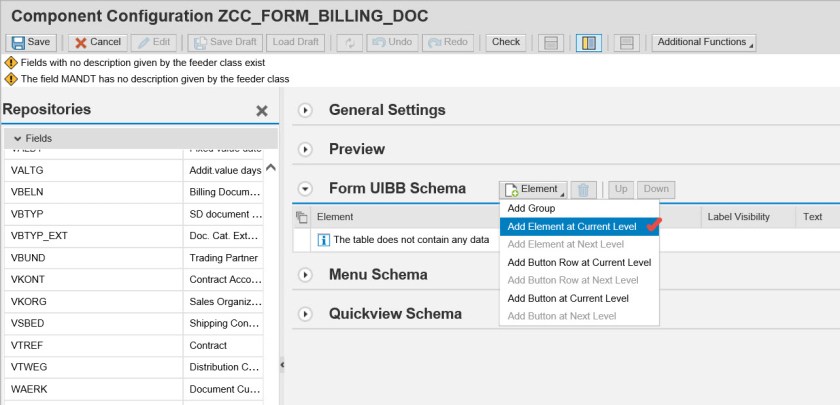Click the Cancel button with red X
The image size is (840, 405).
[96, 42]
